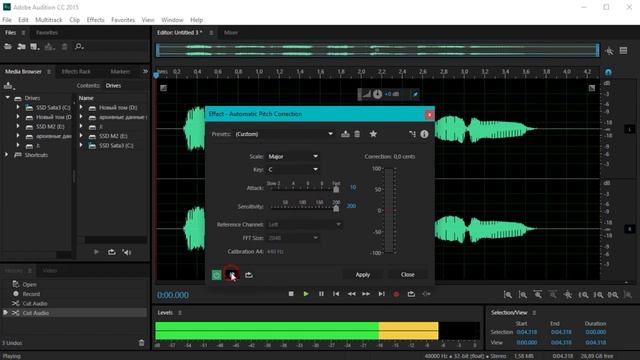Delete preset trash icon in effect dialog
This screenshot has height=360, width=640.
tap(357, 134)
